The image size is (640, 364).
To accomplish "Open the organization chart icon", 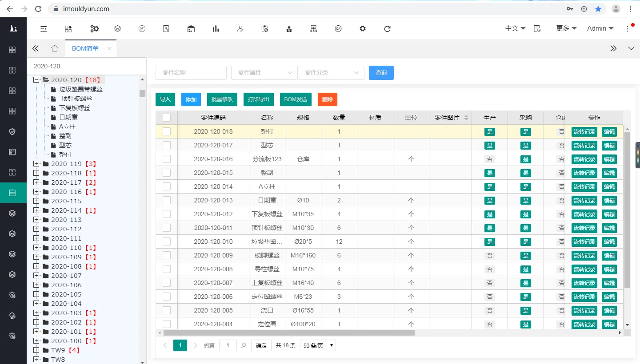I will [313, 28].
